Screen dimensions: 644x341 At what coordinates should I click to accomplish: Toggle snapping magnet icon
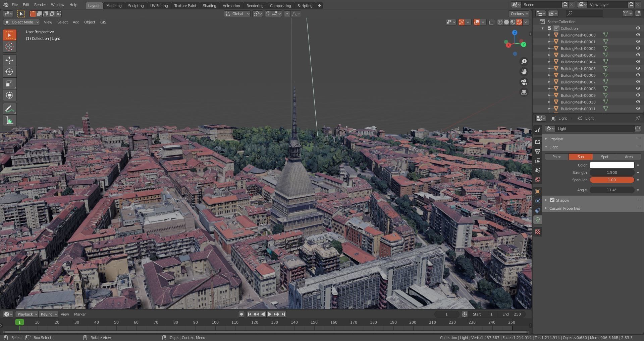[x=268, y=14]
